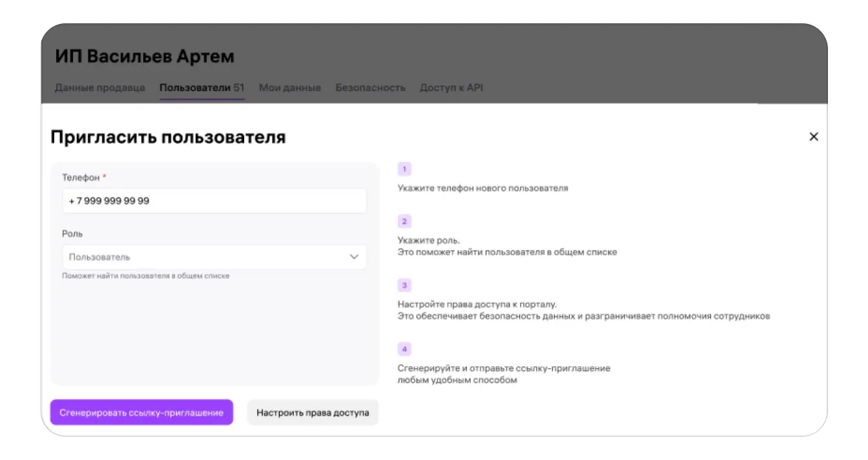This screenshot has width=868, height=460.
Task: Switch to the Доступ к API tab
Action: tap(451, 88)
